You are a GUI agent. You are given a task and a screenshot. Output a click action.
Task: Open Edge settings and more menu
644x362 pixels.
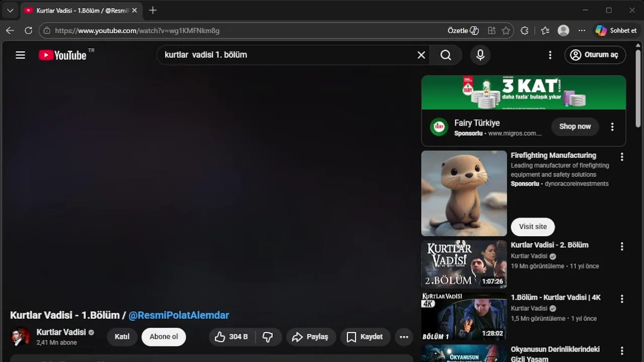(x=582, y=31)
